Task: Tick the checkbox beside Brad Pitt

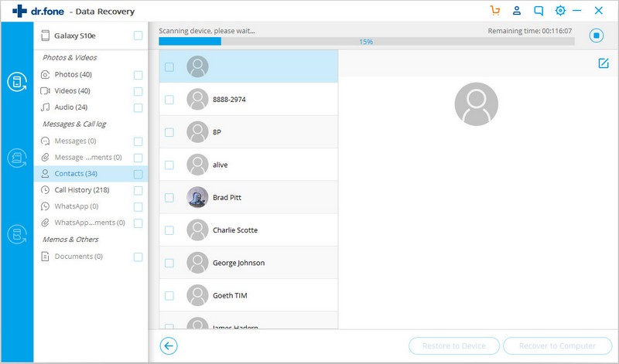Action: click(x=169, y=197)
